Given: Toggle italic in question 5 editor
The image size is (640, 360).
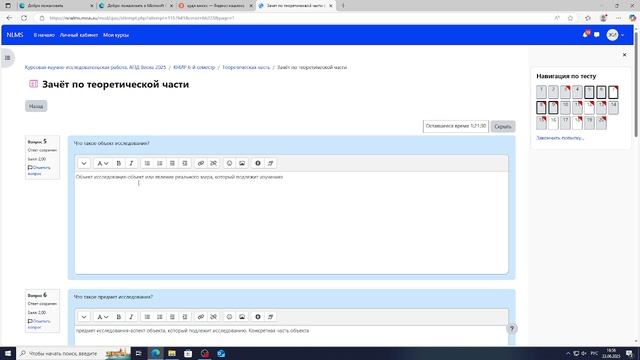Looking at the screenshot, I should [x=131, y=163].
